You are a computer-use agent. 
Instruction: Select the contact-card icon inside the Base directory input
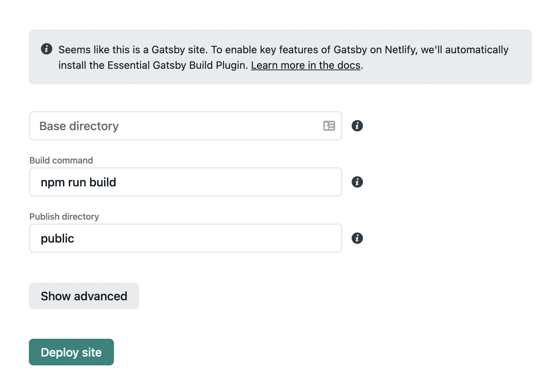[328, 126]
